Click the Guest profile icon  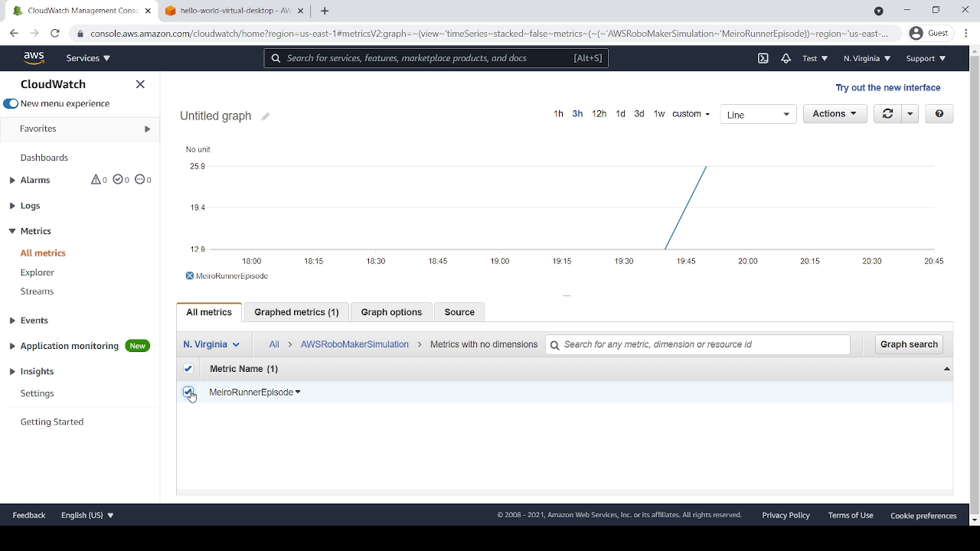pos(916,33)
